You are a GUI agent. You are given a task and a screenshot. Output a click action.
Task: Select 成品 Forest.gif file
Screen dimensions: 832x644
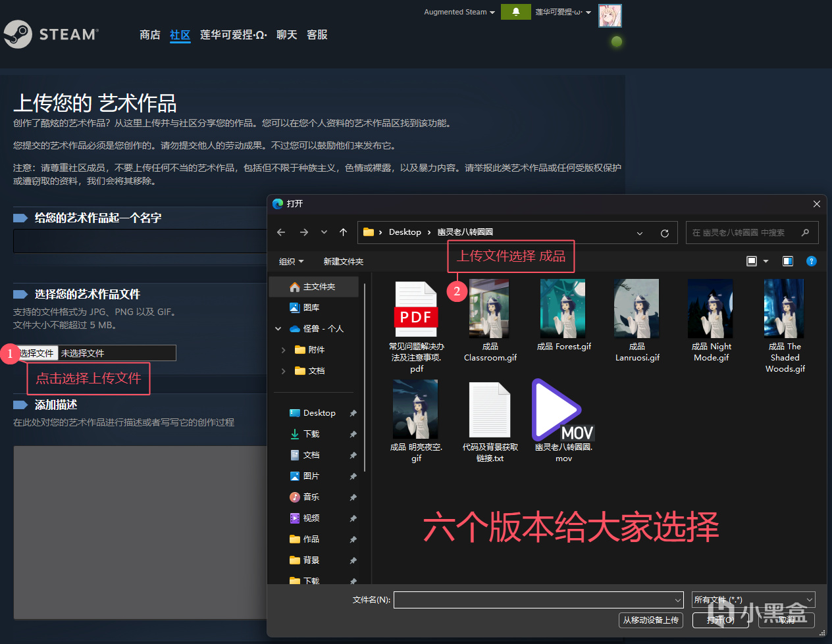(x=564, y=316)
